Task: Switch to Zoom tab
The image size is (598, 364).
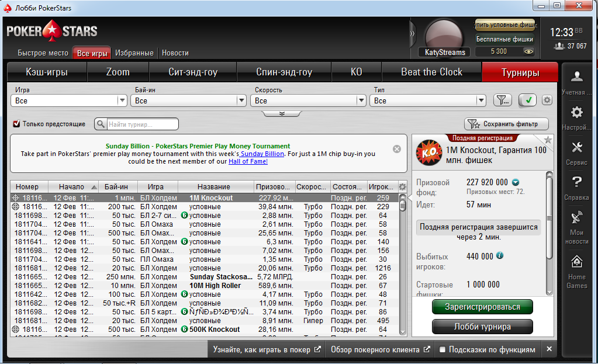Action: point(118,72)
